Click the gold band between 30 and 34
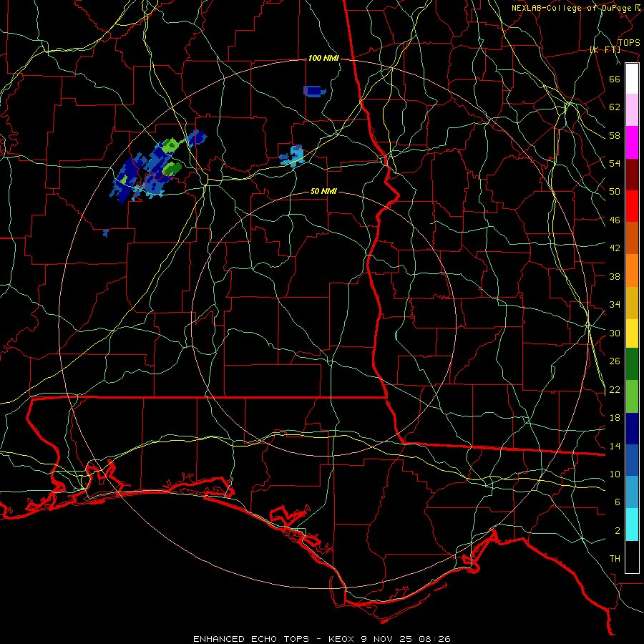The width and height of the screenshot is (644, 644). click(632, 303)
